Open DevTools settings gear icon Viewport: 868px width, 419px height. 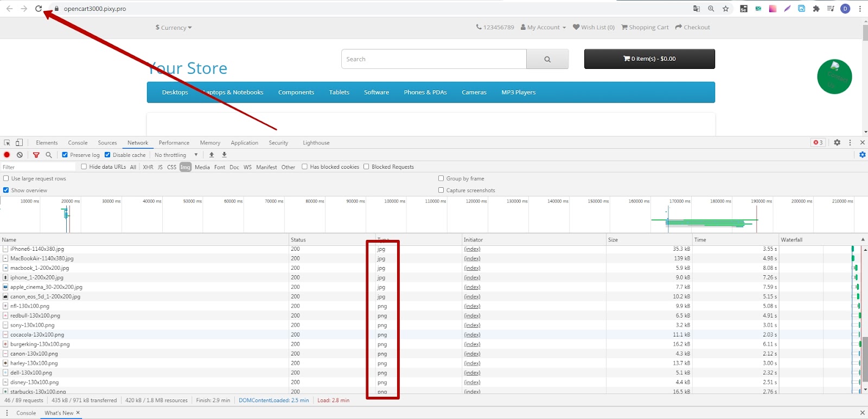tap(837, 143)
